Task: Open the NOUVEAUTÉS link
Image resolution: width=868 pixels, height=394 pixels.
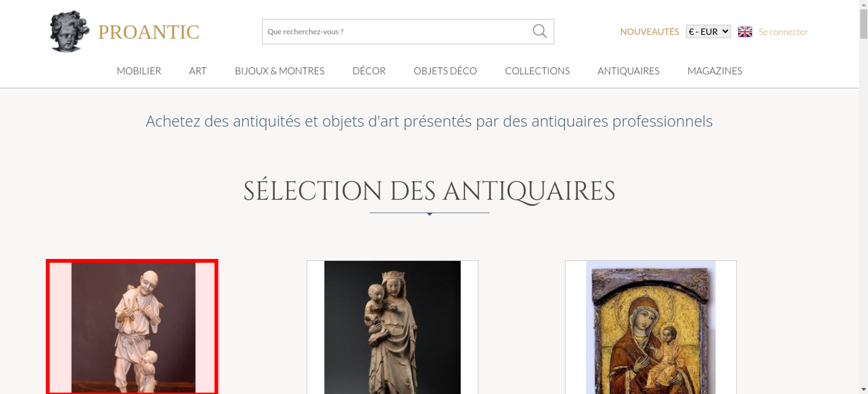Action: pyautogui.click(x=649, y=32)
